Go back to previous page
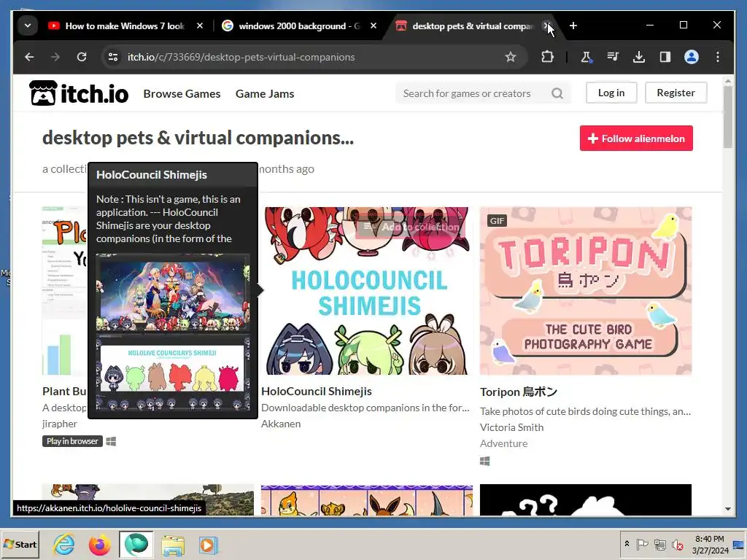 point(29,57)
